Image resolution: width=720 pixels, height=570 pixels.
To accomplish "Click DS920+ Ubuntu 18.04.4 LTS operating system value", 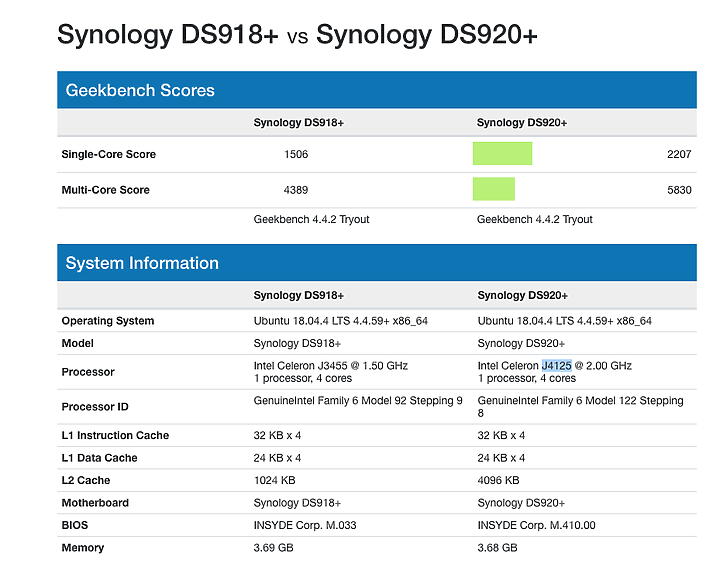I will (564, 321).
